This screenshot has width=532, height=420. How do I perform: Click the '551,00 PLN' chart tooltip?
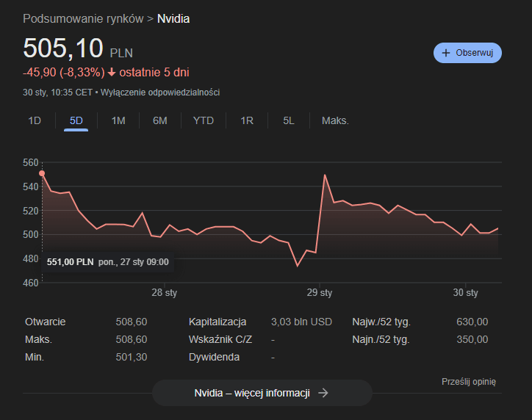click(107, 261)
